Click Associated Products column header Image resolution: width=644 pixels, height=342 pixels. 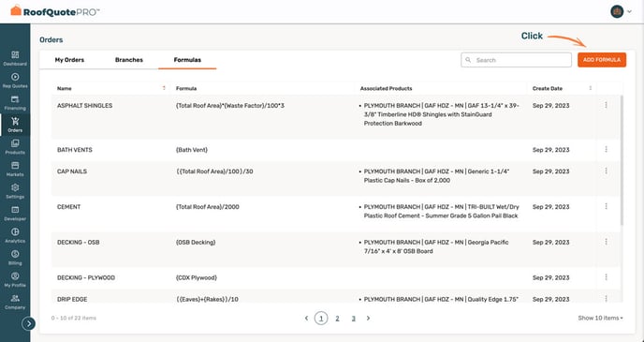point(386,88)
